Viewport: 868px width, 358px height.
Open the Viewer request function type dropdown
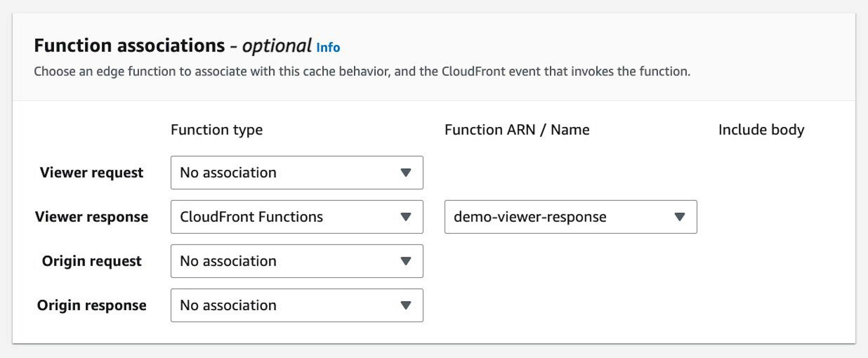297,172
